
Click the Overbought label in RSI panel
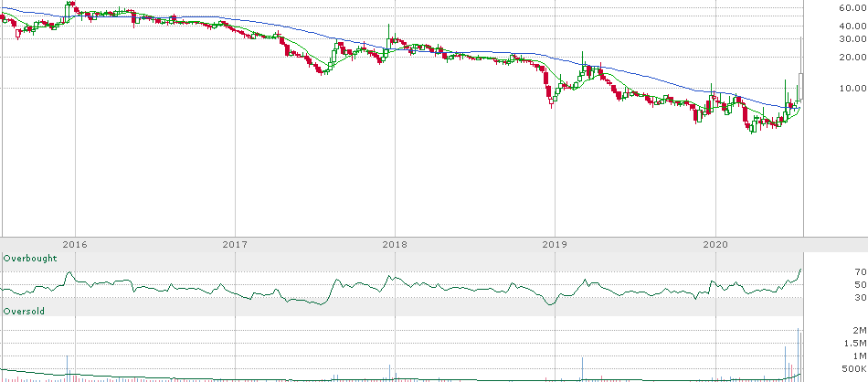click(30, 259)
